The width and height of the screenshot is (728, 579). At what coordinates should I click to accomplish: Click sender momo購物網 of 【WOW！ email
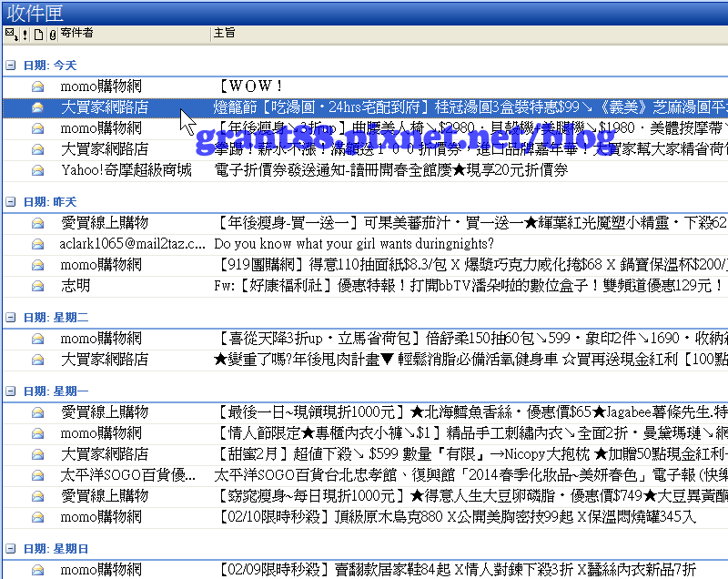click(101, 86)
